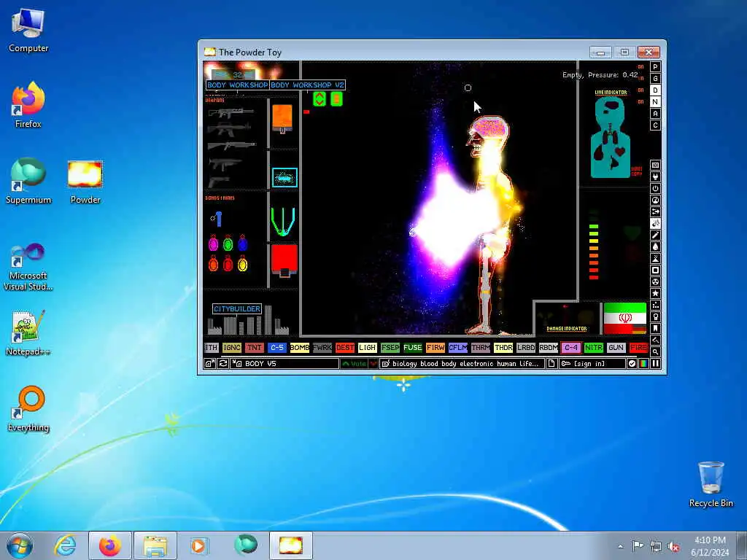Upvote the save with green Vote button

coord(355,363)
